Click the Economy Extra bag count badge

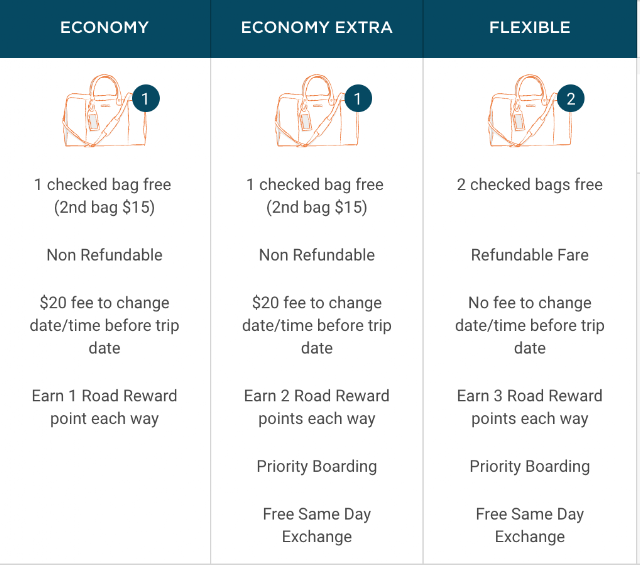pyautogui.click(x=358, y=98)
